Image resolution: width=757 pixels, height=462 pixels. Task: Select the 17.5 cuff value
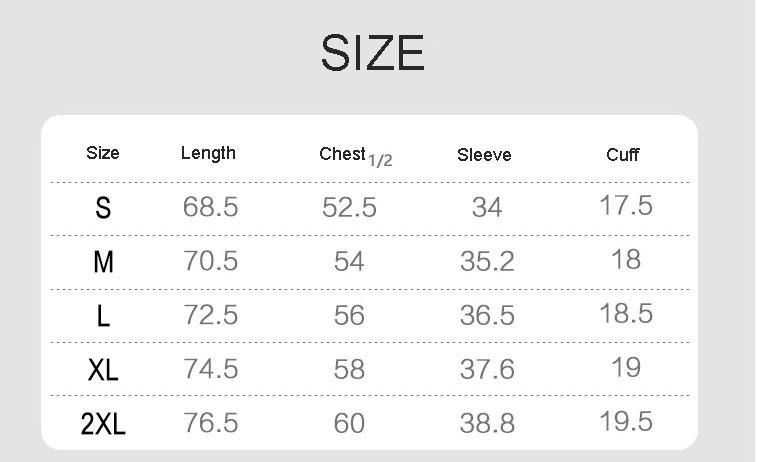626,206
